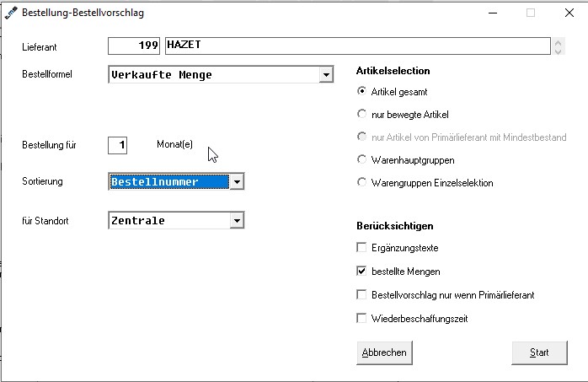Select nur bewegte Artikel option
Image resolution: width=588 pixels, height=382 pixels.
(x=361, y=114)
